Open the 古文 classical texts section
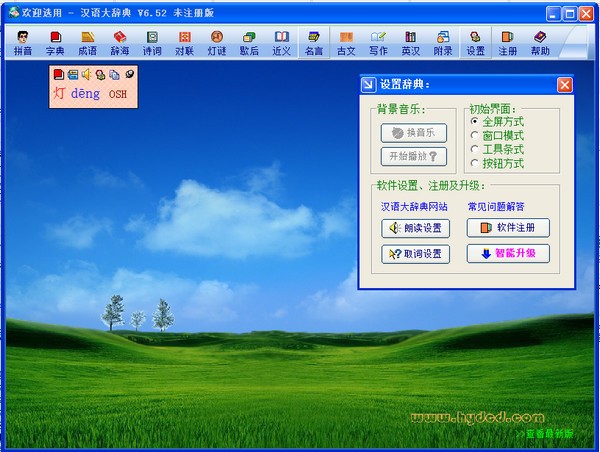Screen dimensions: 600x452 click(346, 43)
